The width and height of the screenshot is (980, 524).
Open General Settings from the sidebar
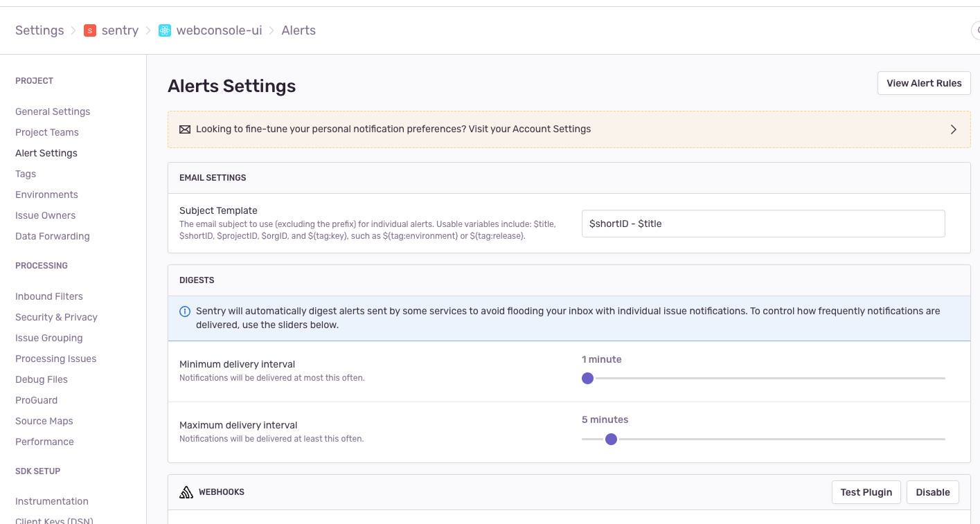(x=53, y=111)
